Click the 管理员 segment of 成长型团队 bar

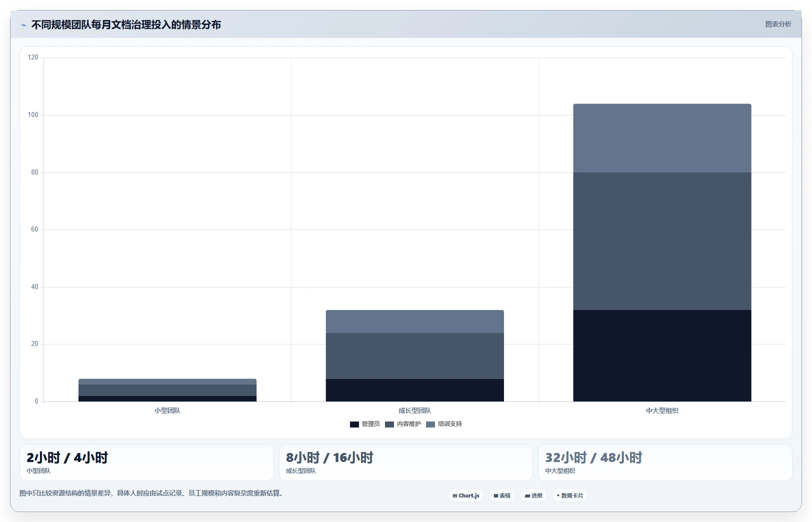tap(415, 390)
